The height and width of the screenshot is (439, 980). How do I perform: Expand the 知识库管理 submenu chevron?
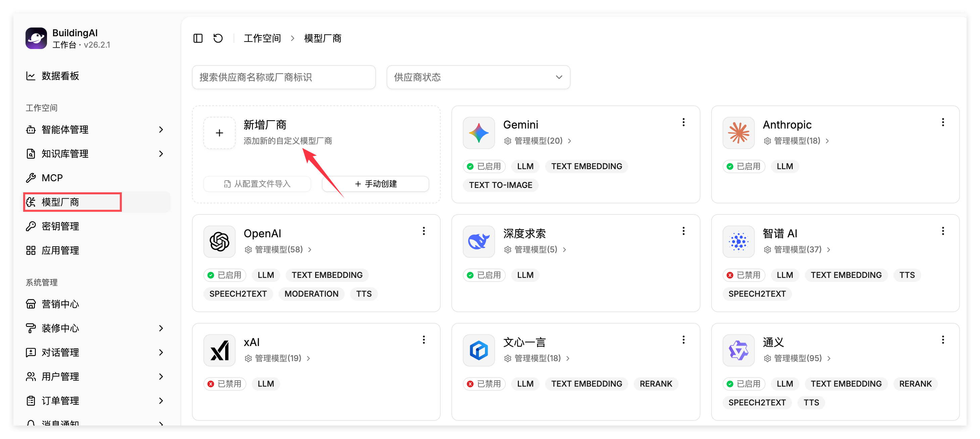(x=161, y=154)
